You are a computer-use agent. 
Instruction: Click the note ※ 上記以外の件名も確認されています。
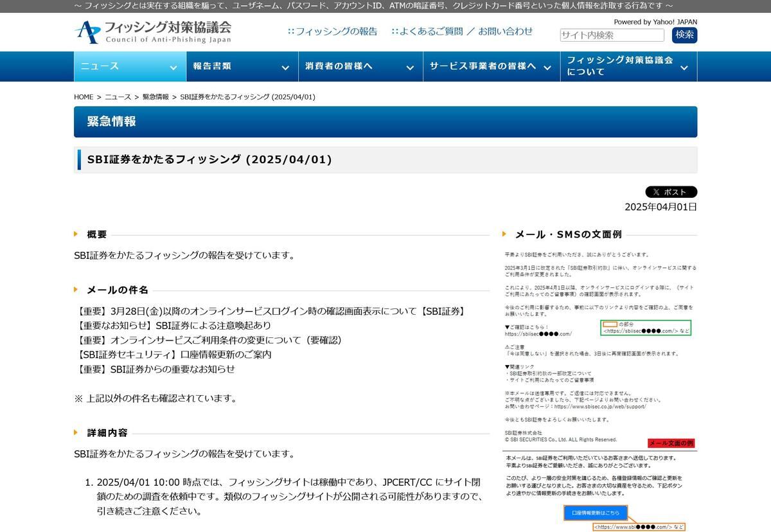click(x=155, y=398)
